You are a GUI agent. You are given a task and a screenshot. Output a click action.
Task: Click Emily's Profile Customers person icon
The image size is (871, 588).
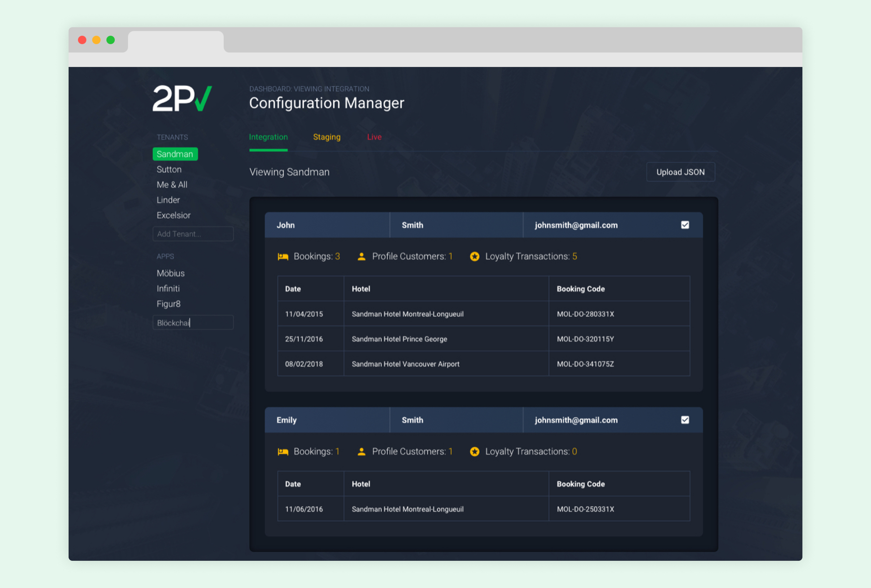click(x=361, y=452)
